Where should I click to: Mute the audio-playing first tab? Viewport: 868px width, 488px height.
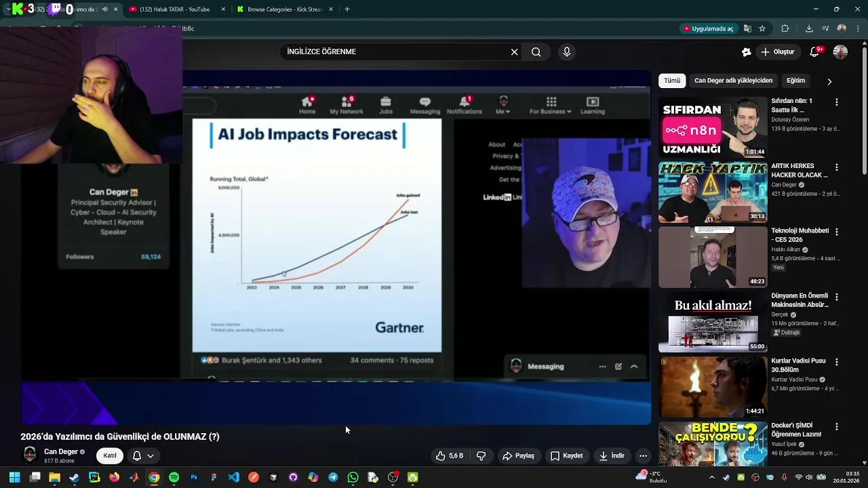[104, 9]
